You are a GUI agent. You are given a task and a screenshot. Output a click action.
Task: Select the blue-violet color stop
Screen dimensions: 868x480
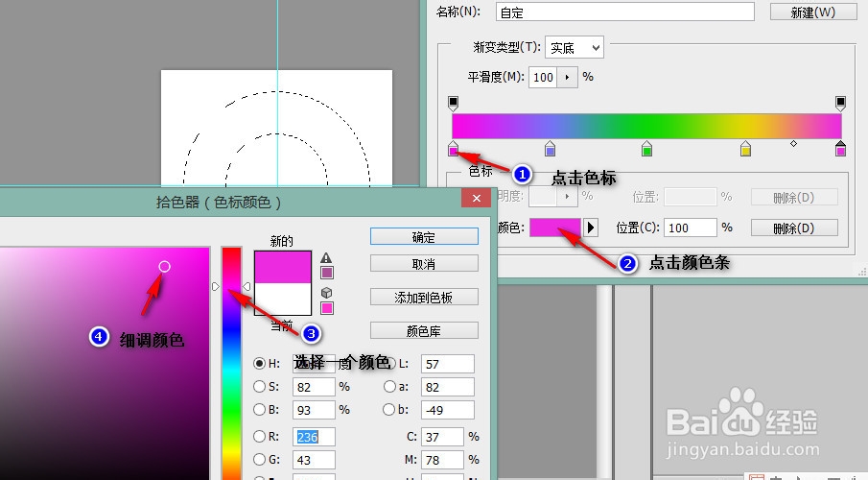[x=550, y=149]
